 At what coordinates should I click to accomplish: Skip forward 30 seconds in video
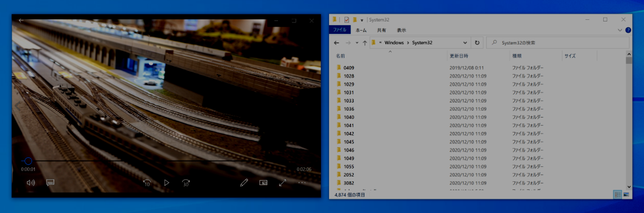(186, 182)
